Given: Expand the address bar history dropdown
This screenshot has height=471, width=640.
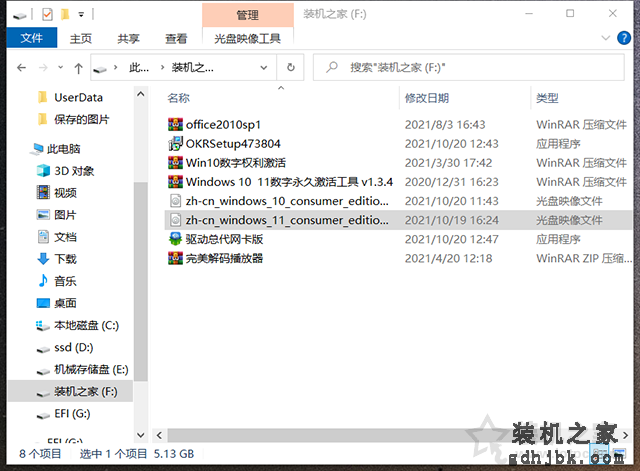Looking at the screenshot, I should click(264, 67).
